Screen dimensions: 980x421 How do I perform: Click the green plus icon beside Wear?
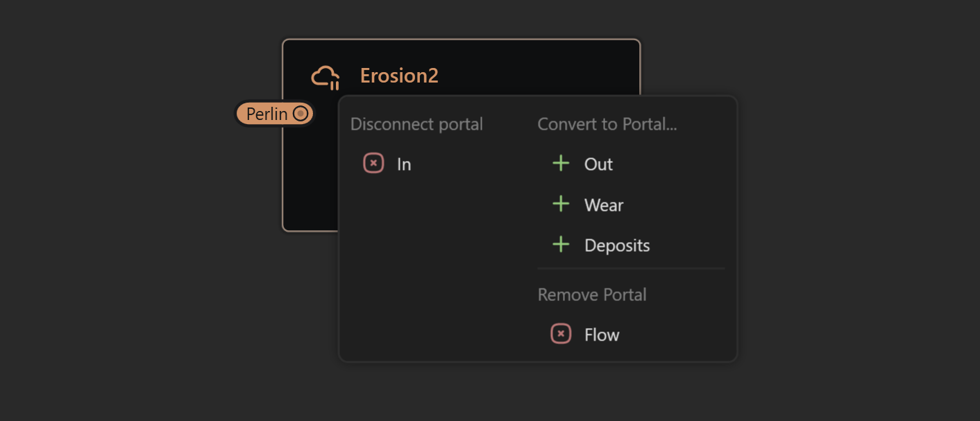tap(560, 204)
